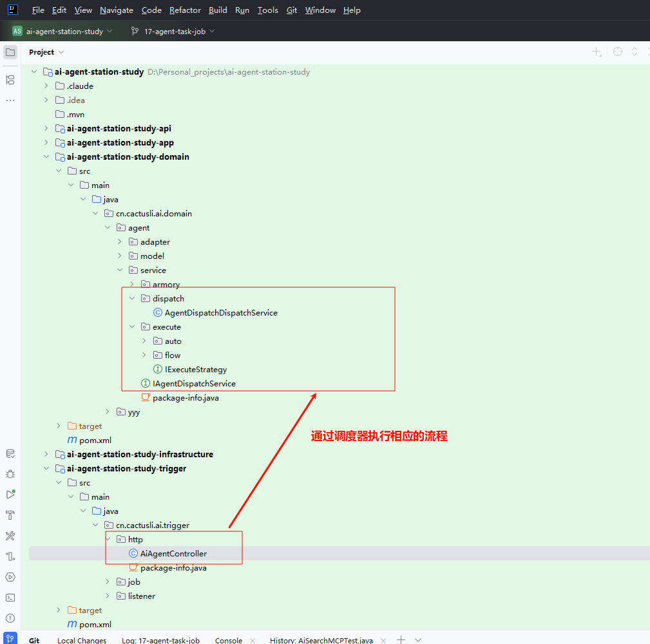Open the Debug tool window (bug icon)
Image resolution: width=650 pixels, height=644 pixels.
point(10,474)
